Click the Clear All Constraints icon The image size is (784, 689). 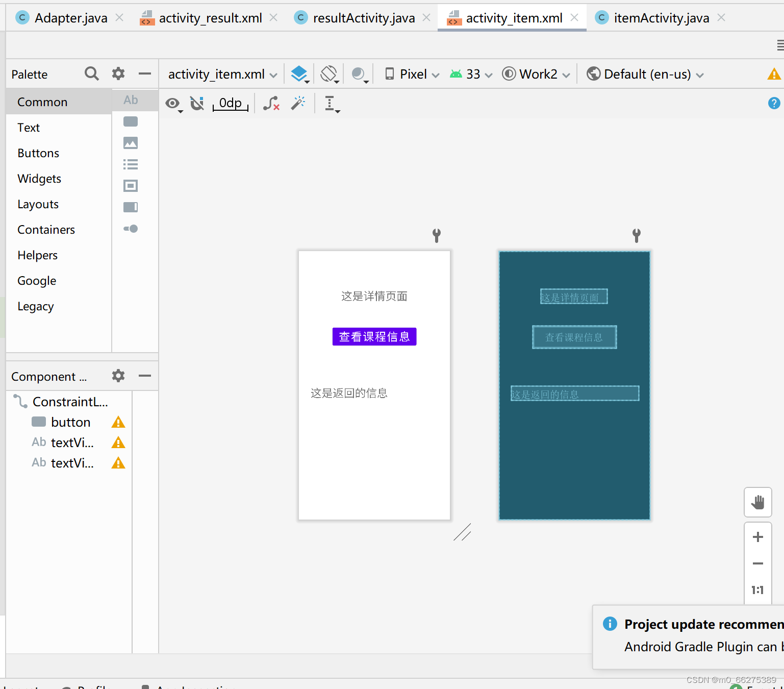point(271,103)
